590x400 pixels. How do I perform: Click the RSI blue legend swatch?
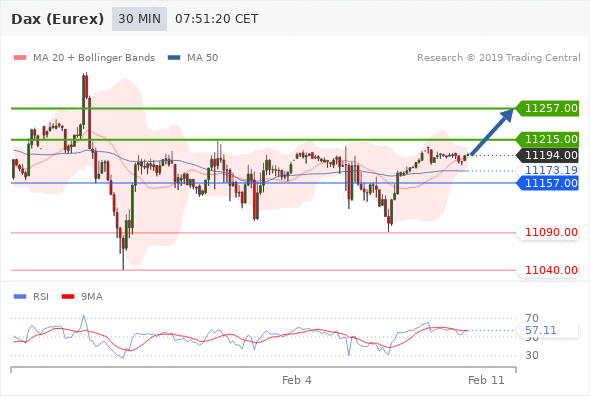coord(20,297)
